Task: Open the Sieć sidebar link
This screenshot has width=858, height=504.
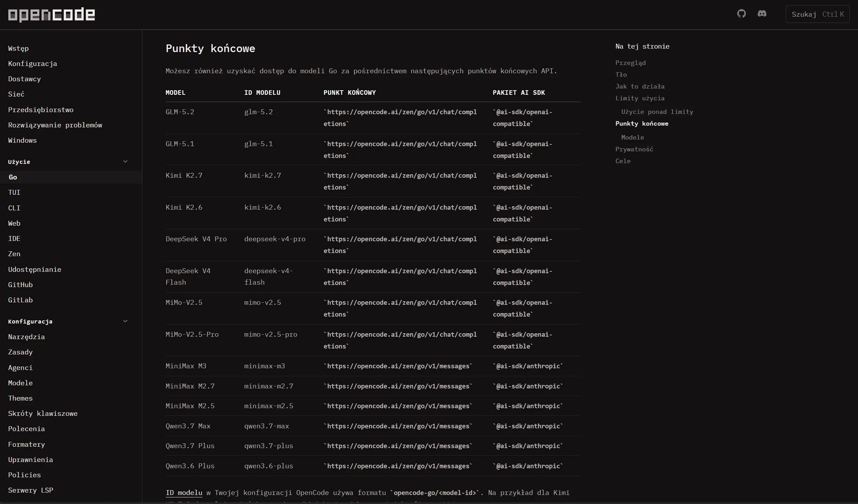Action: pyautogui.click(x=16, y=94)
